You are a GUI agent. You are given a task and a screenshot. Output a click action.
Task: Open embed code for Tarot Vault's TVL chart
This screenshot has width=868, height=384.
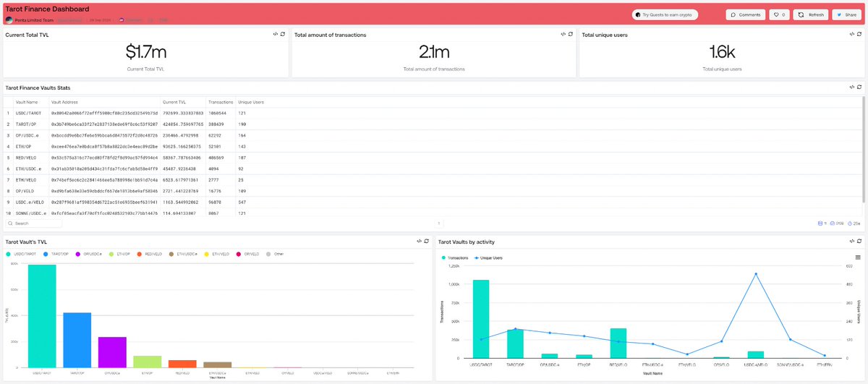pyautogui.click(x=418, y=241)
